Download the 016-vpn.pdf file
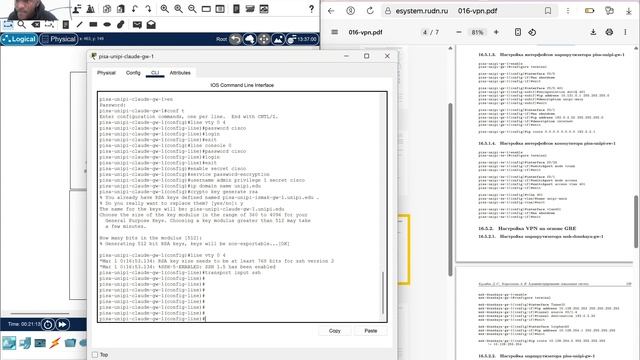This screenshot has width=640, height=360. [x=593, y=32]
